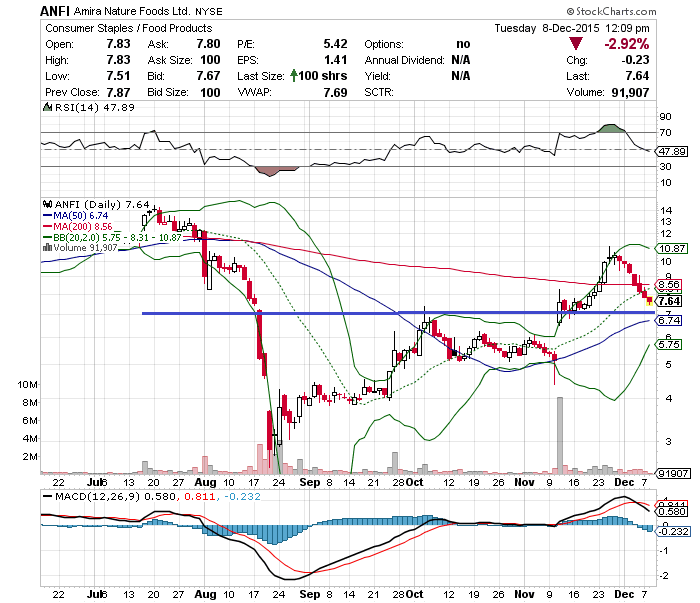Click the red down triangle change indicator
This screenshot has width=700, height=603.
pyautogui.click(x=575, y=44)
